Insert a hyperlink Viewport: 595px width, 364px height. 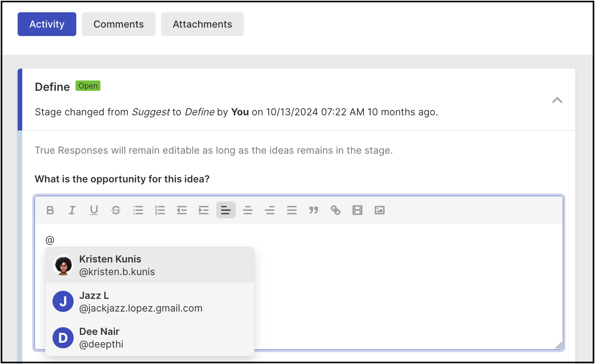pos(335,210)
